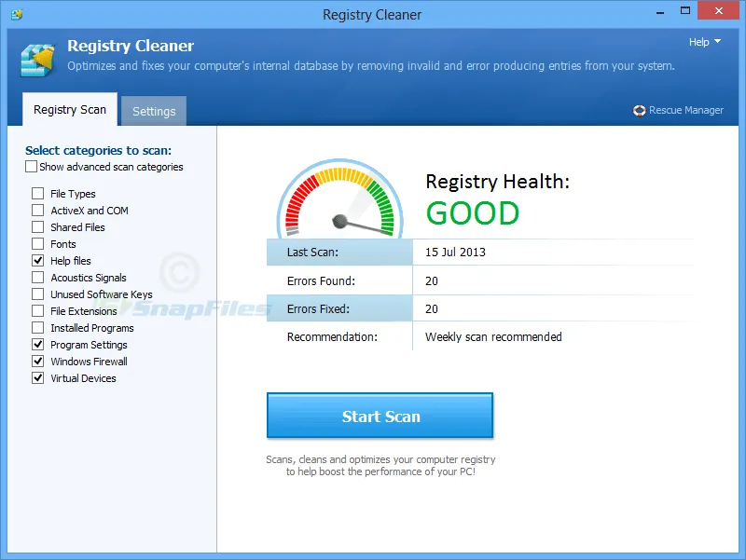Toggle Show advanced scan categories checkbox
The width and height of the screenshot is (746, 560).
[x=31, y=167]
